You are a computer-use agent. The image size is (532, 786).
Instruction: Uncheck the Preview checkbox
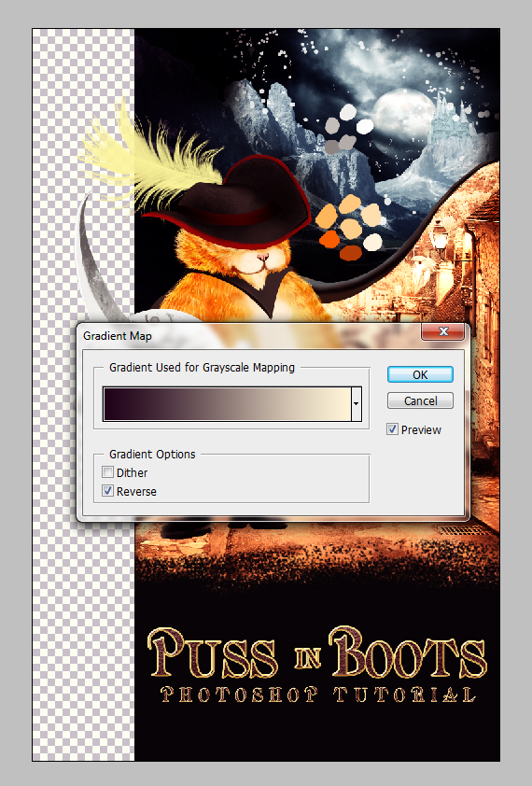(x=392, y=429)
